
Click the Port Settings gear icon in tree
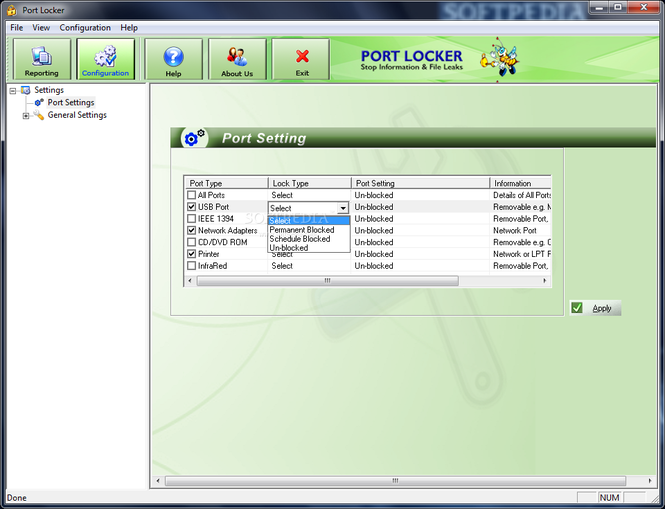point(39,102)
